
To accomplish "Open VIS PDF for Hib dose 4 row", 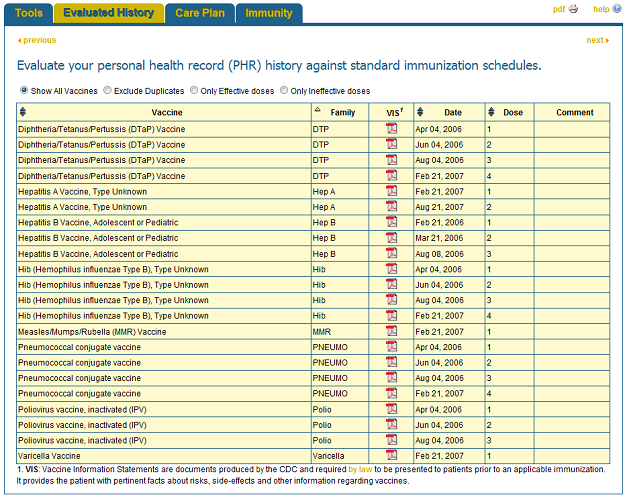I will 391,315.
